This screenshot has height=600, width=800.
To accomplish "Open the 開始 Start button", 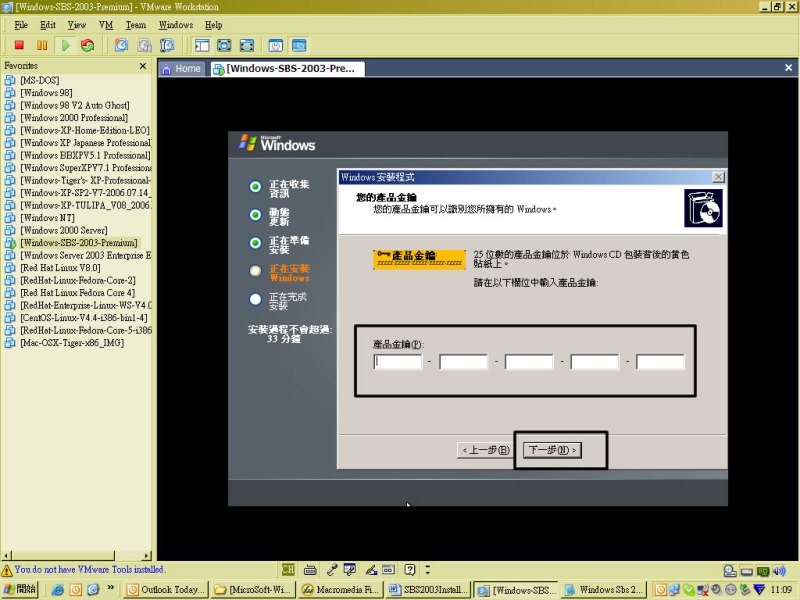I will 20,589.
